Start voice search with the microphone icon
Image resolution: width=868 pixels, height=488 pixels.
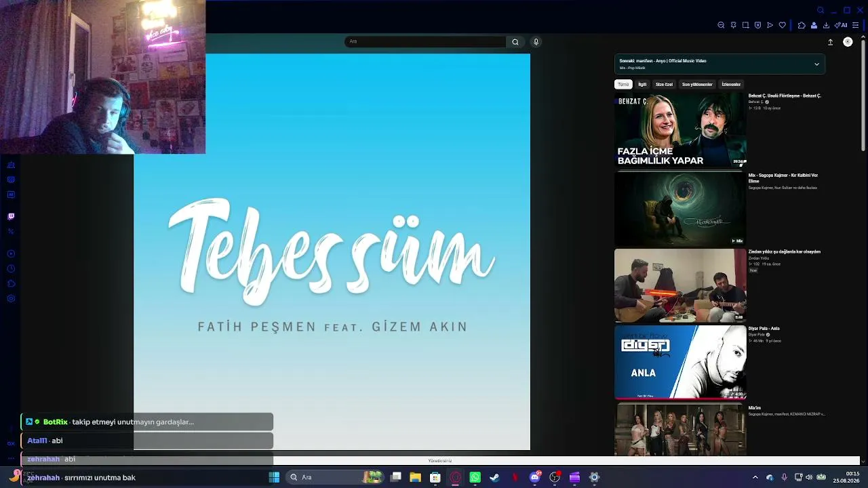[x=536, y=42]
